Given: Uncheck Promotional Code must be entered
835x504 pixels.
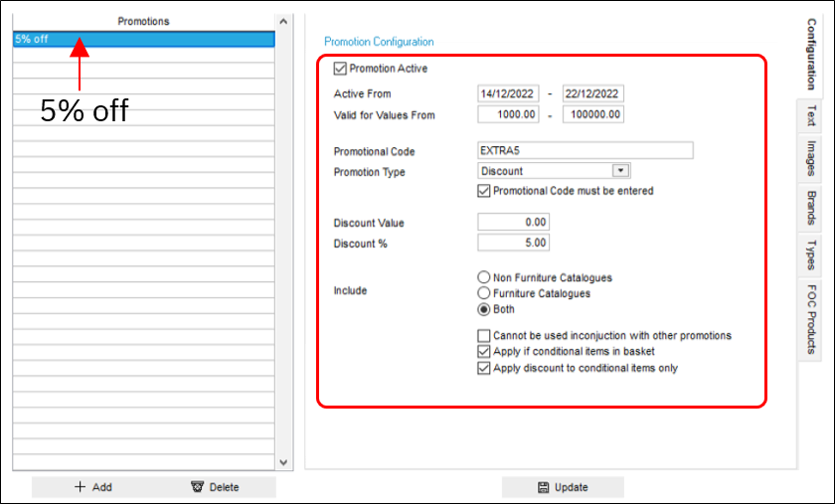Looking at the screenshot, I should tap(485, 191).
